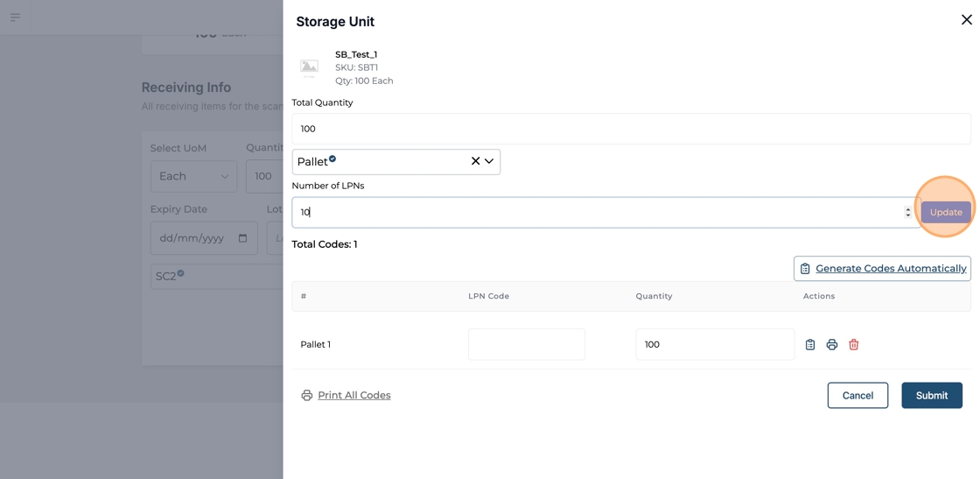Submit the Storage Unit form
The image size is (980, 479).
(x=931, y=396)
